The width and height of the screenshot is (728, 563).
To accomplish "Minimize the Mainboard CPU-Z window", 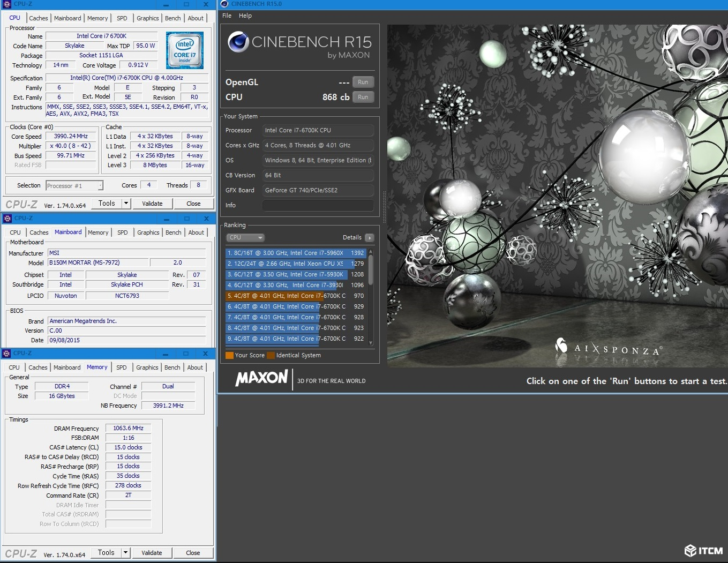I will click(167, 219).
